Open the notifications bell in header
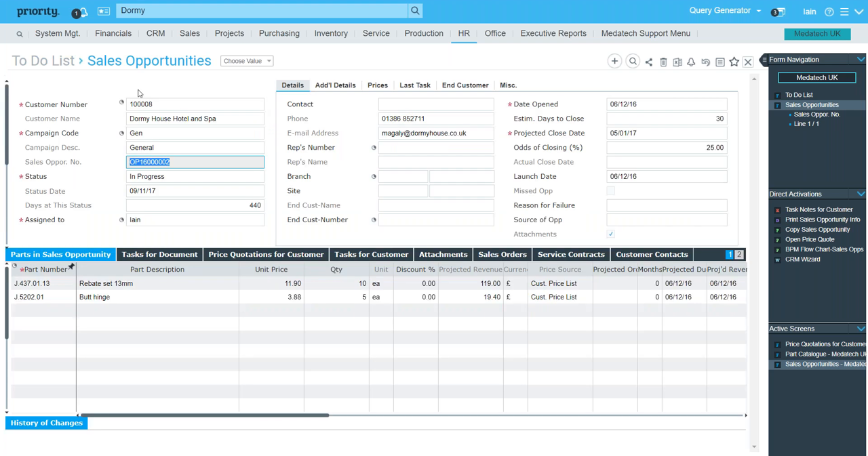The height and width of the screenshot is (456, 868). point(83,12)
